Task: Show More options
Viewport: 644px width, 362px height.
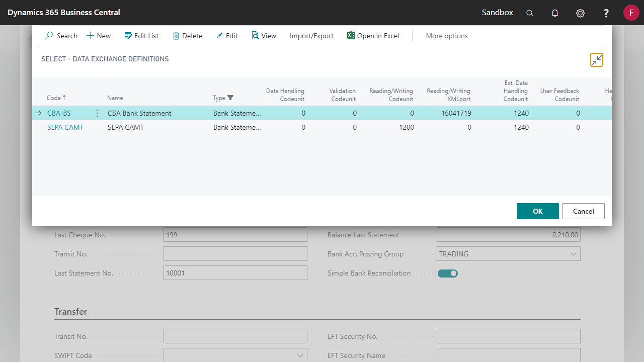Action: [447, 36]
